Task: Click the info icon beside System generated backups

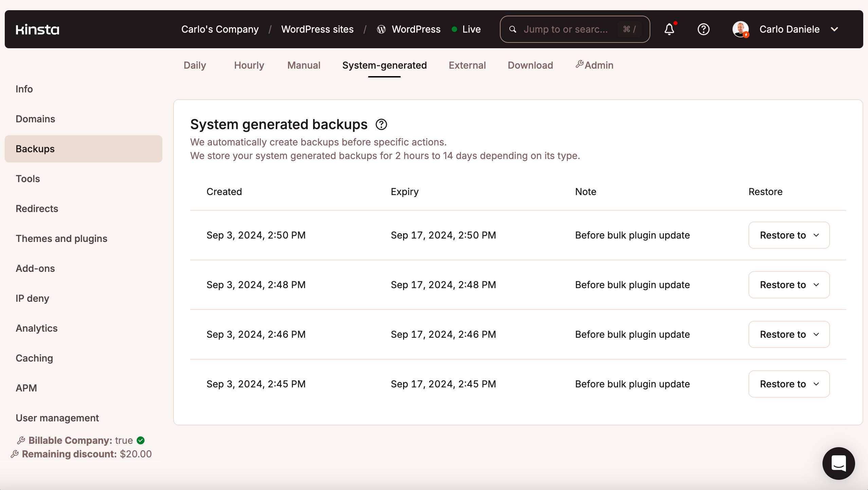Action: [381, 124]
